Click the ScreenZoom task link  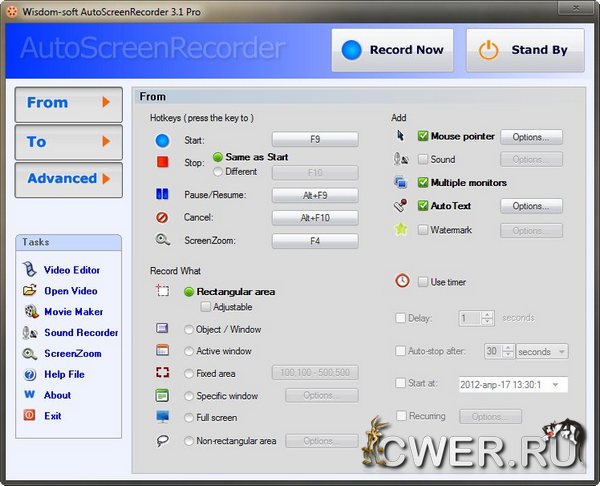tap(73, 353)
